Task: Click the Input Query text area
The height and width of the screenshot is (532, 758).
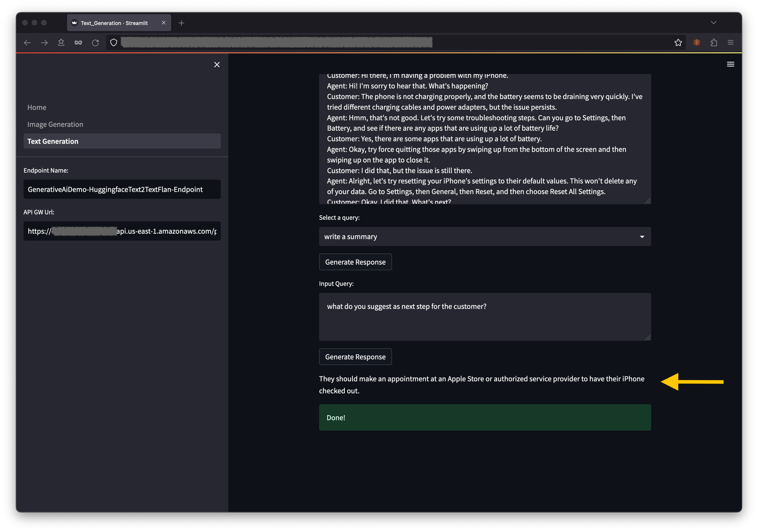Action: pos(485,317)
